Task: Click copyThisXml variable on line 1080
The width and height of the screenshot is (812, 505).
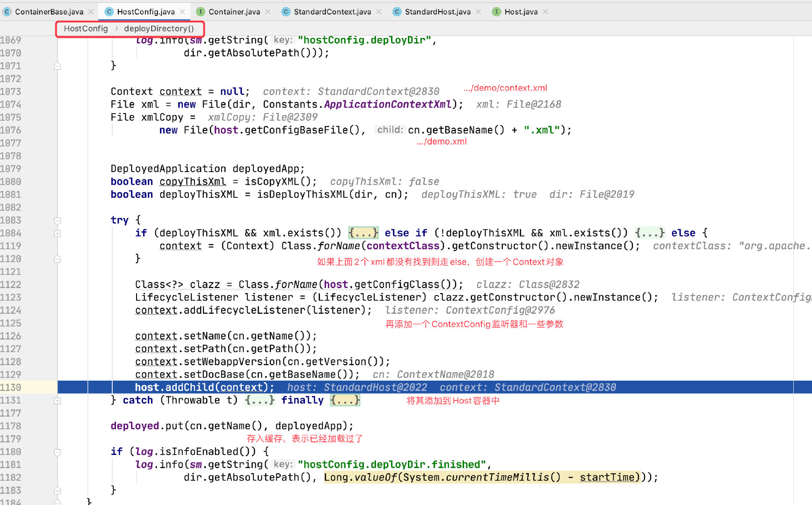Action: [x=193, y=181]
